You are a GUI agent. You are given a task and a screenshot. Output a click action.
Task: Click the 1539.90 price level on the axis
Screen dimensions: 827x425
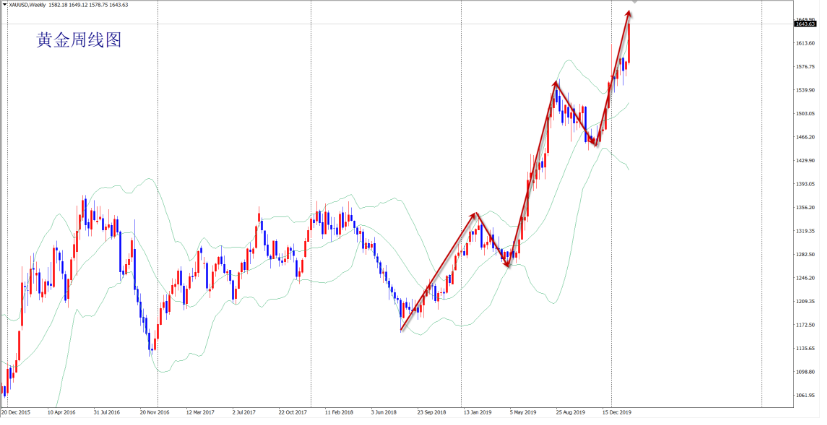pos(804,90)
